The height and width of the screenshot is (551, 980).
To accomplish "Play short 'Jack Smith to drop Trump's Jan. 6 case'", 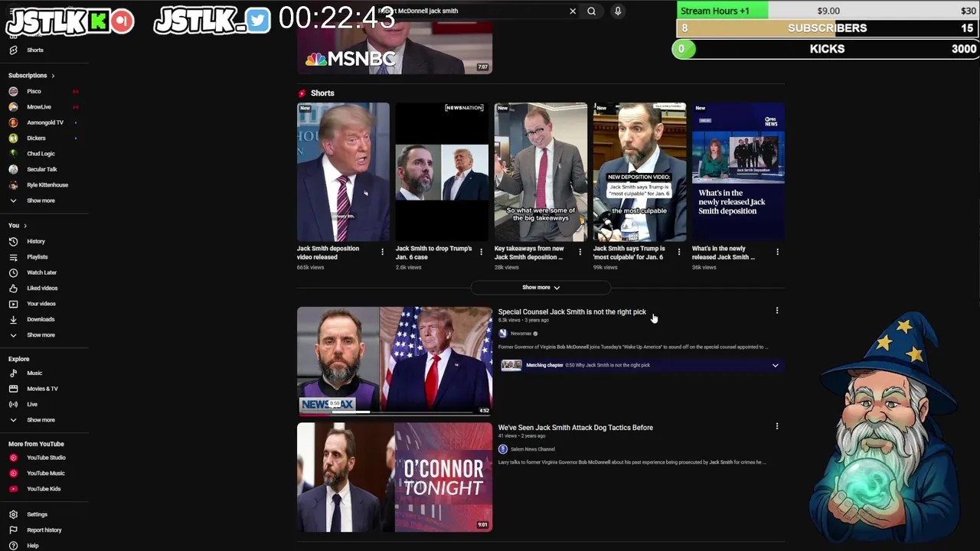I will click(442, 172).
